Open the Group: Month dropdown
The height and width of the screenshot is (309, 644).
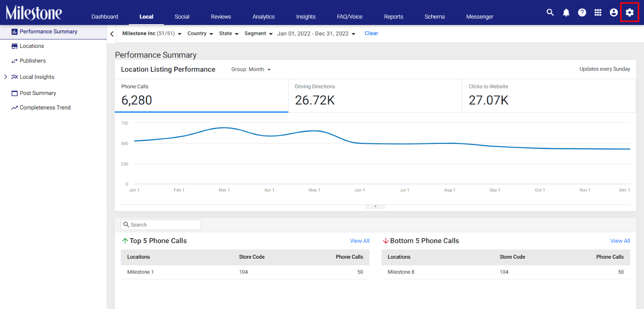251,70
